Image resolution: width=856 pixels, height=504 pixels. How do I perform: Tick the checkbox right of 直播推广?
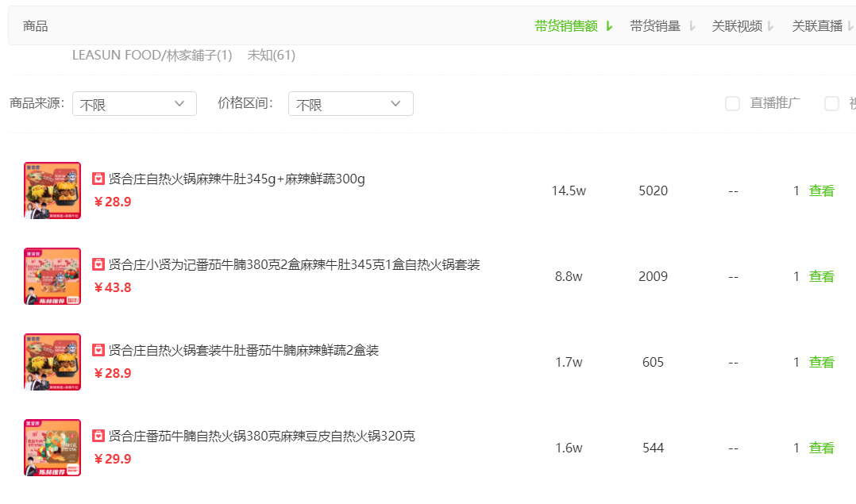(831, 103)
